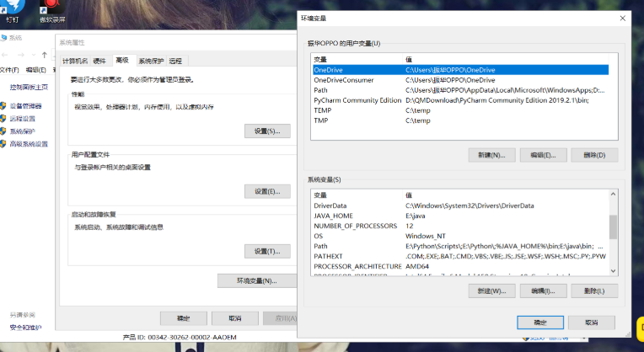644x352 pixels.
Task: Select the PROCESSOR_ARCHITECTURE system variable row
Action: click(x=460, y=266)
